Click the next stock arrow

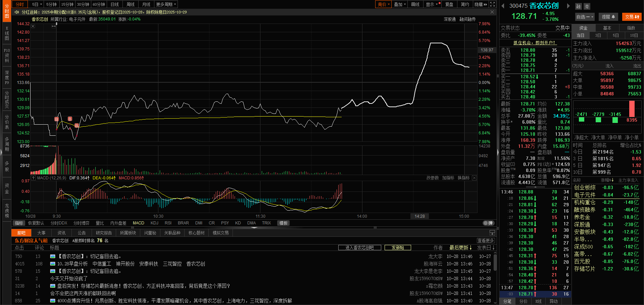568,6
